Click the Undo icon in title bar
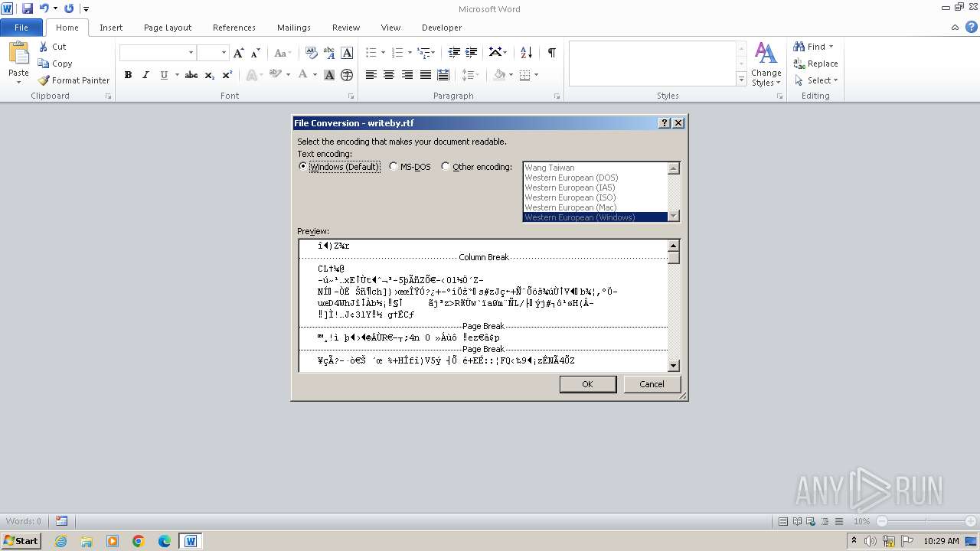980x551 pixels. tap(44, 8)
